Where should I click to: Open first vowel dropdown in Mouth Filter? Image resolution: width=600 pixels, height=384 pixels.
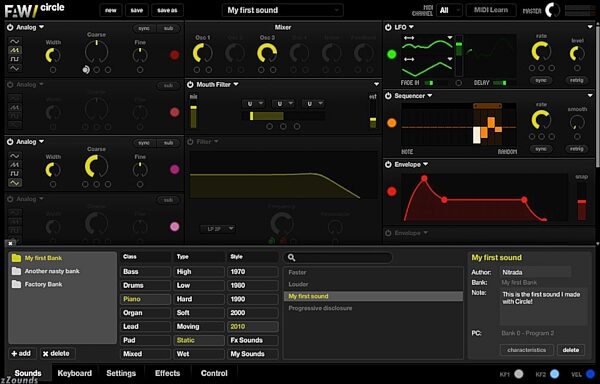coord(254,104)
